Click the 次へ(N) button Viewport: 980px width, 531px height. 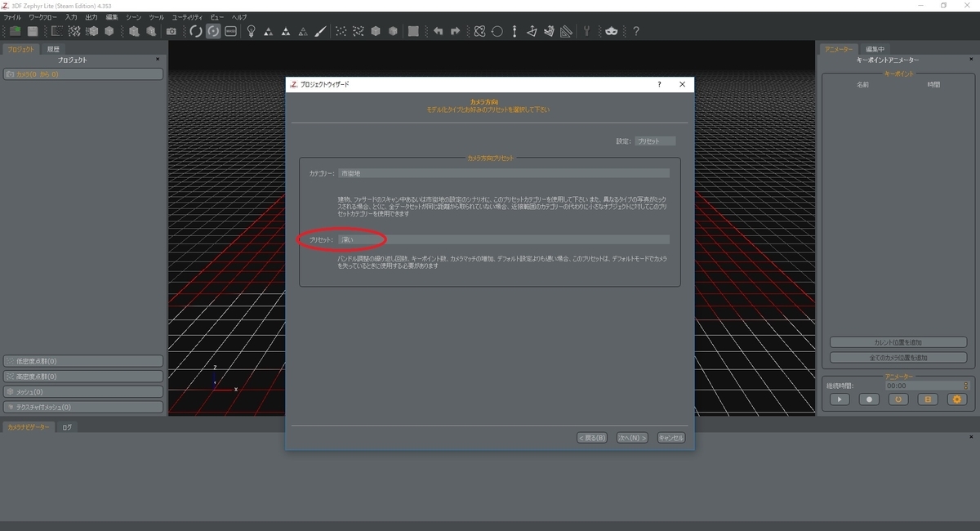(x=632, y=438)
